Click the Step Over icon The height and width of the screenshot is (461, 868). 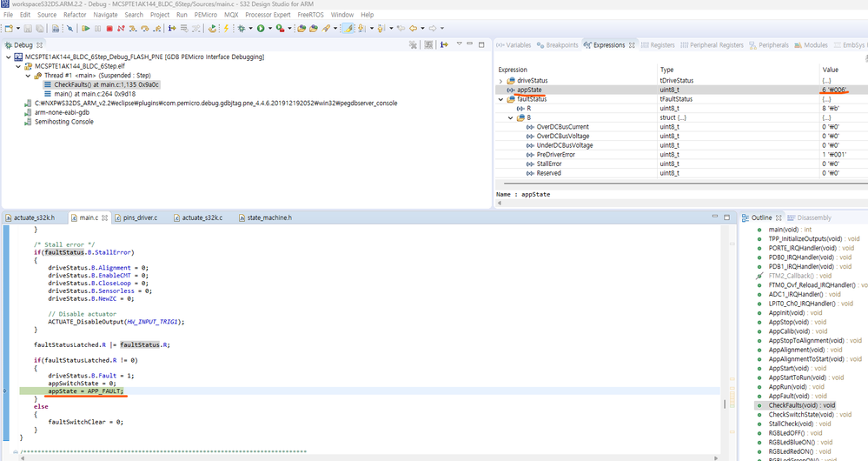145,28
